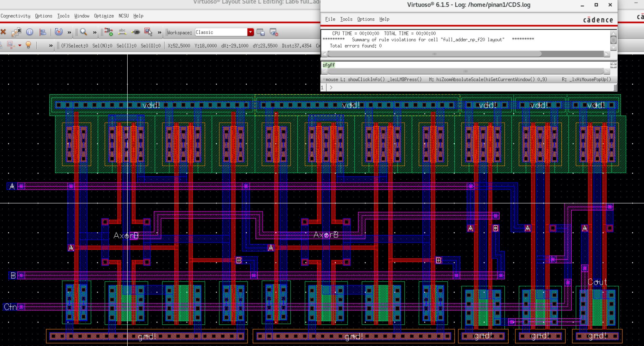Click the 'CPU TIME = 00:00:00' log line
644x346 pixels.
(356, 33)
